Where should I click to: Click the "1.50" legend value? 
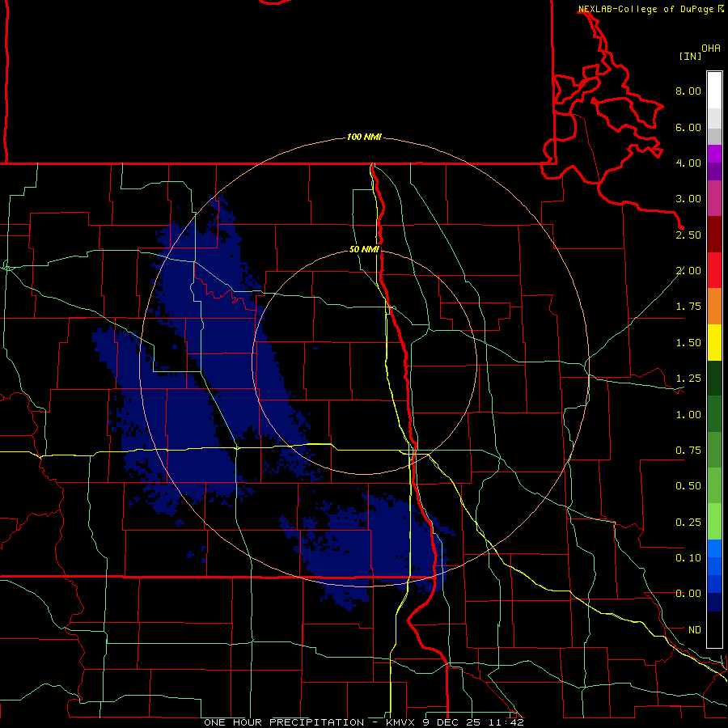[688, 343]
